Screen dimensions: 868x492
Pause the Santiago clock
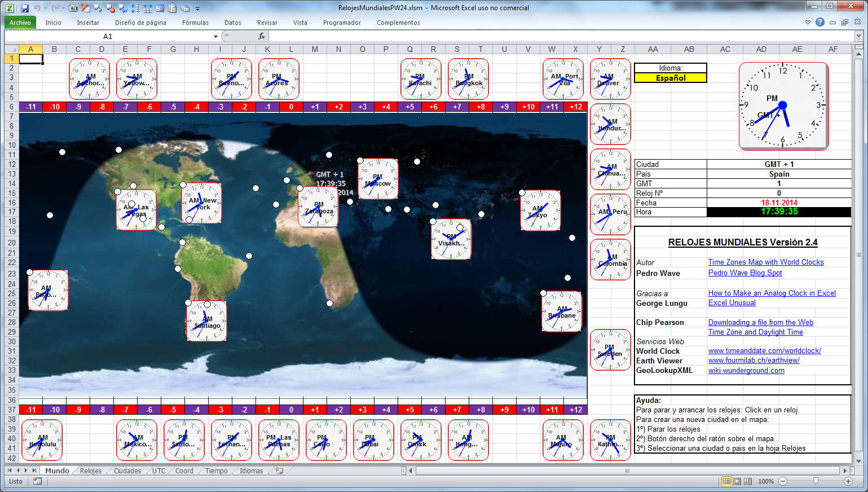206,321
